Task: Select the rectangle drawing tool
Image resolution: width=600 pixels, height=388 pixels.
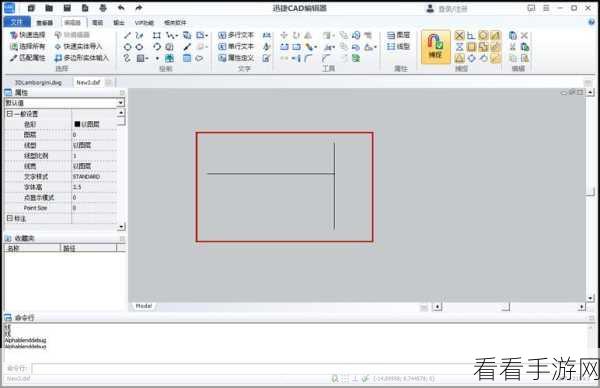Action: point(157,35)
